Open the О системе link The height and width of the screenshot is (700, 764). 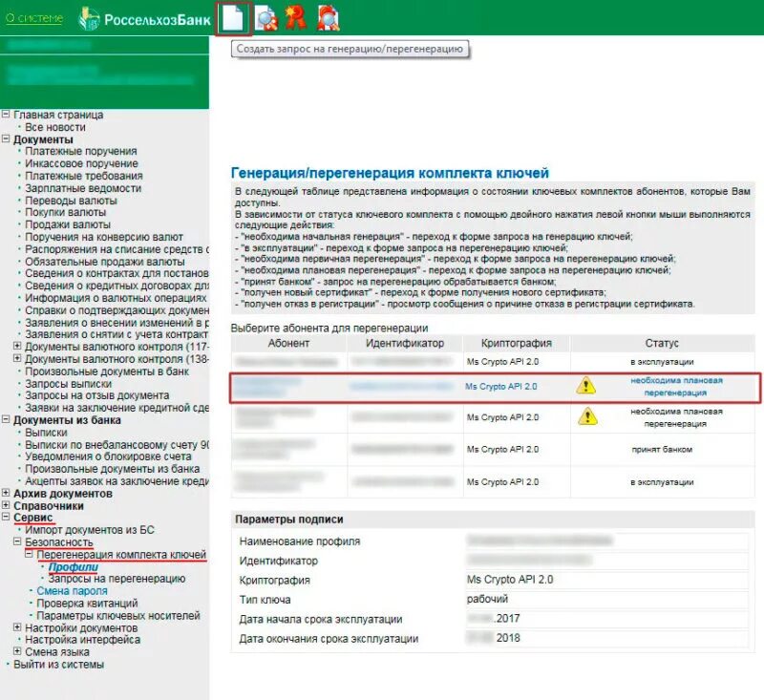click(x=34, y=18)
